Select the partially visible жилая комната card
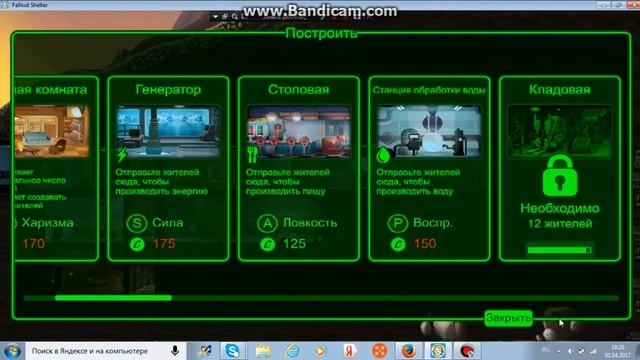The image size is (640, 360). tap(56, 168)
